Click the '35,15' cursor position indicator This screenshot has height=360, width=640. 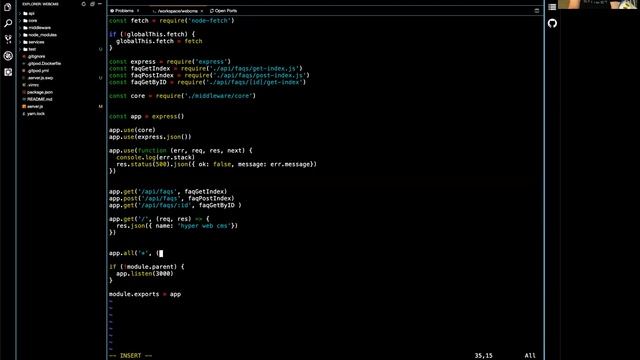click(483, 356)
